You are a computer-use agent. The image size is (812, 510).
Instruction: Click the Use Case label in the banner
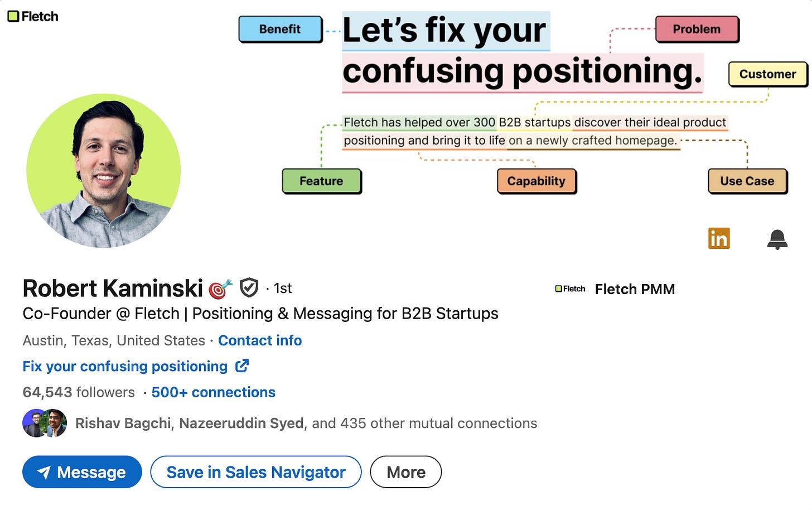(x=747, y=181)
